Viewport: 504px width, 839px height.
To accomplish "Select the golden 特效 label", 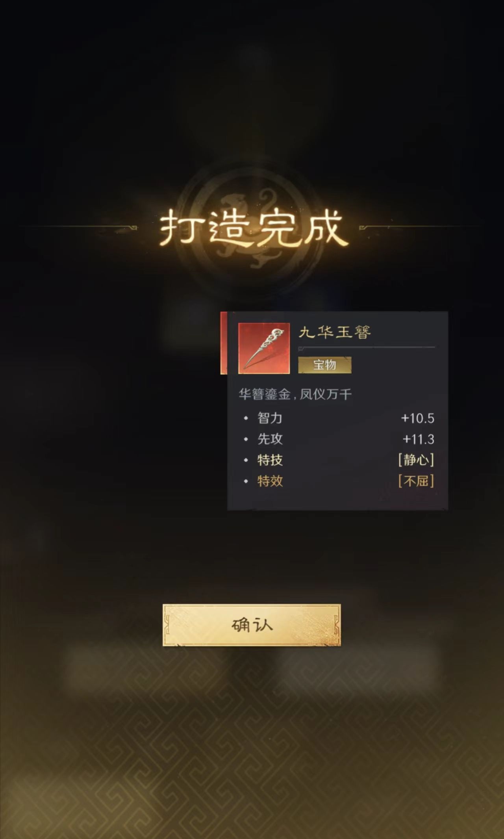I will 270,481.
